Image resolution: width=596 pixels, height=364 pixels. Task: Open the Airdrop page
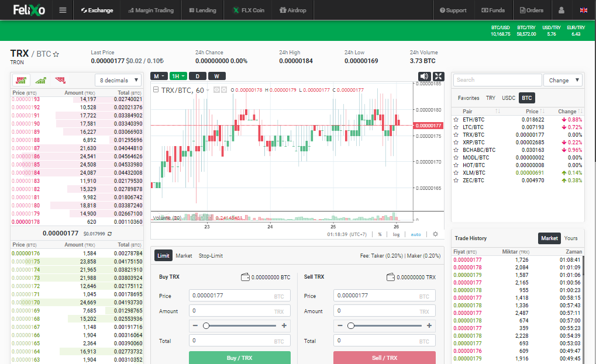292,11
